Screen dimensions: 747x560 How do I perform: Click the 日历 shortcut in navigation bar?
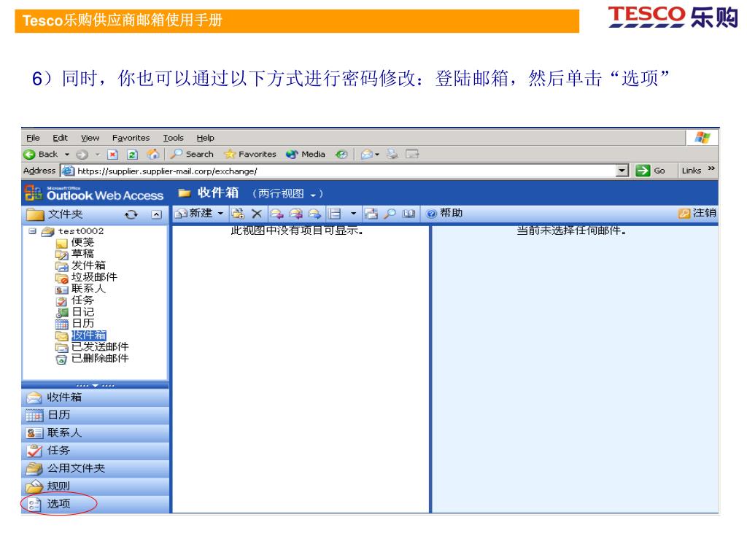coord(96,415)
